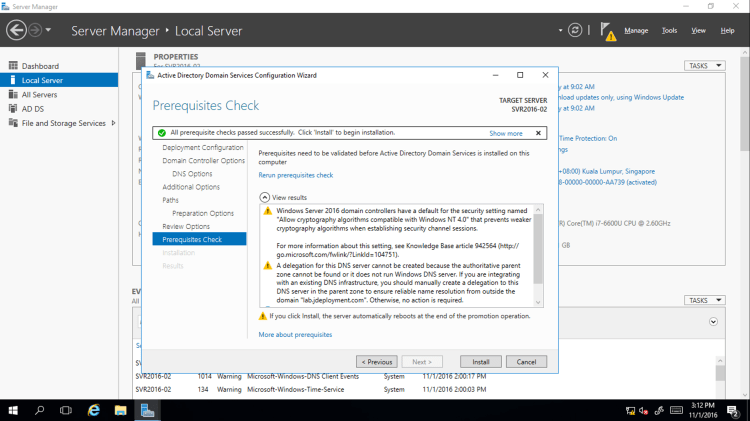Open the Manage menu
Viewport: 750px width, 421px height.
tap(636, 31)
